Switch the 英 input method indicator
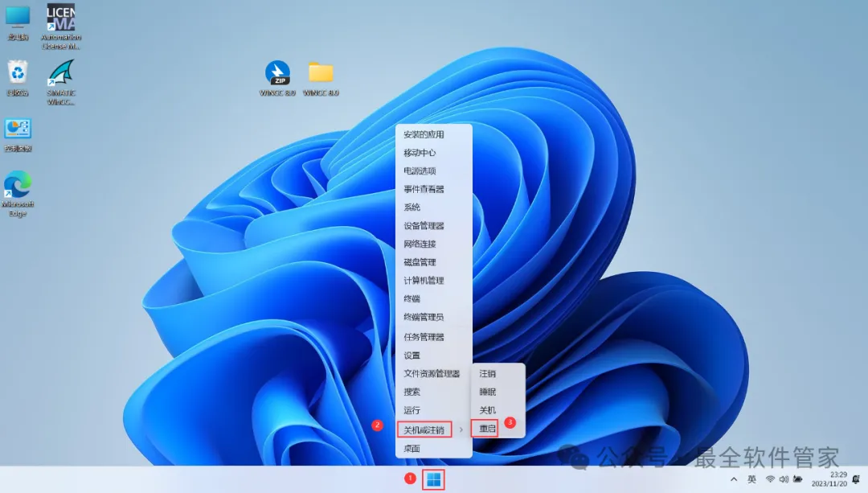Screen dimensions: 868x493 tap(751, 479)
